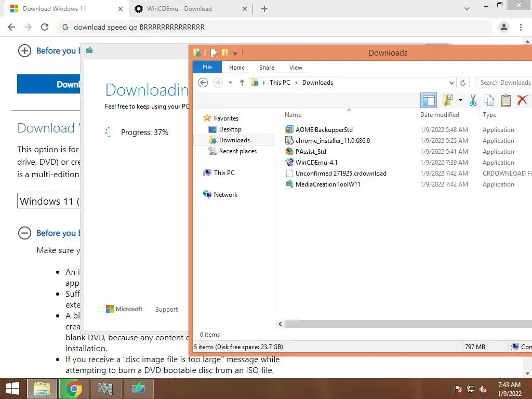
Task: Open Chrome from the taskbar
Action: pyautogui.click(x=74, y=389)
